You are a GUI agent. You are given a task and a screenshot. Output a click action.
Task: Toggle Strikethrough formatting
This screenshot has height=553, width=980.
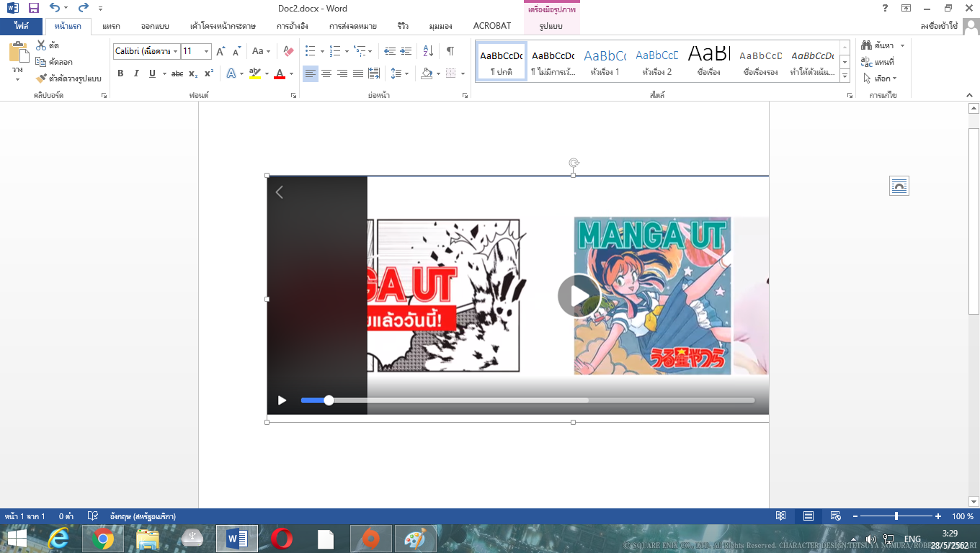coord(177,73)
